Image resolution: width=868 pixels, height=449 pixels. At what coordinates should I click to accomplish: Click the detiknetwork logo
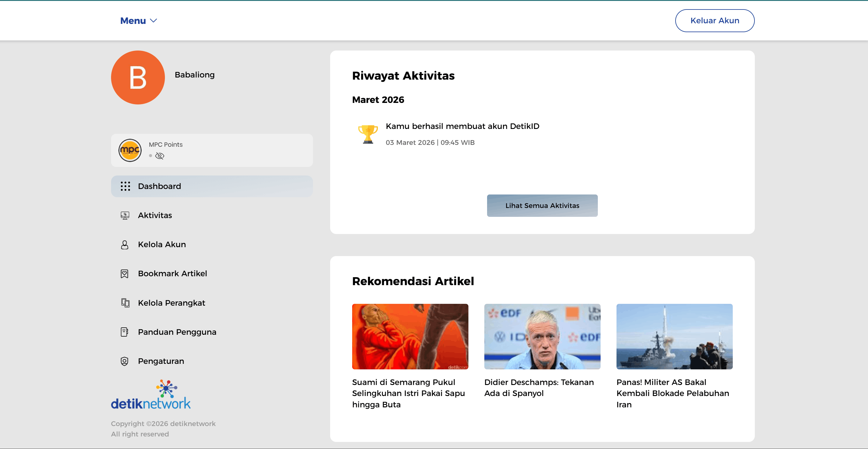tap(151, 394)
